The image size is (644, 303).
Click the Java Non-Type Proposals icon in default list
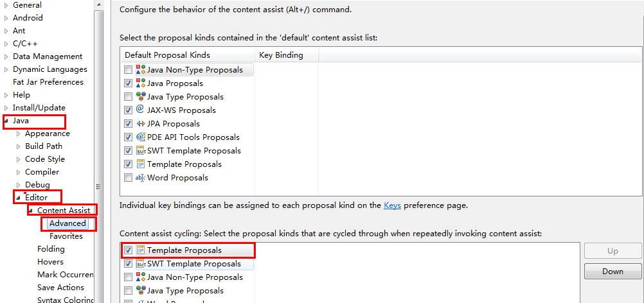tap(141, 69)
